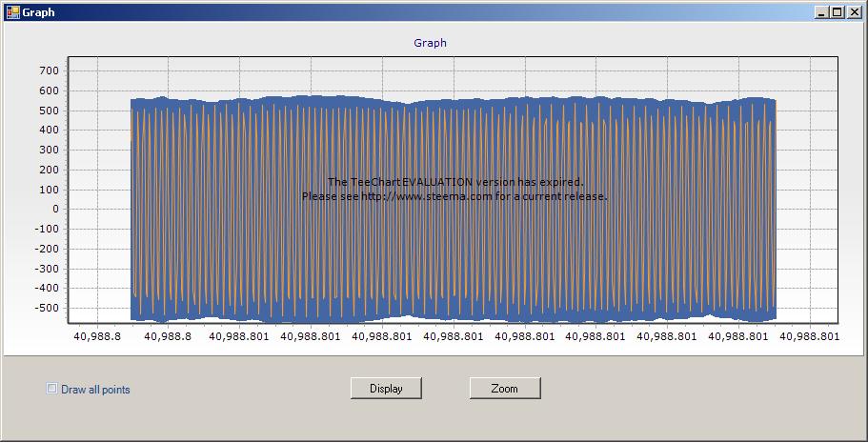Viewport: 868px width, 443px height.
Task: Click the TeeChart EVALUATION expired message
Action: point(455,182)
